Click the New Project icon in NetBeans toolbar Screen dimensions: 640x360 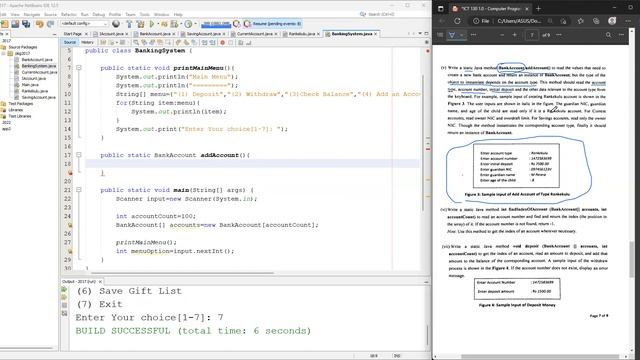coord(5,24)
